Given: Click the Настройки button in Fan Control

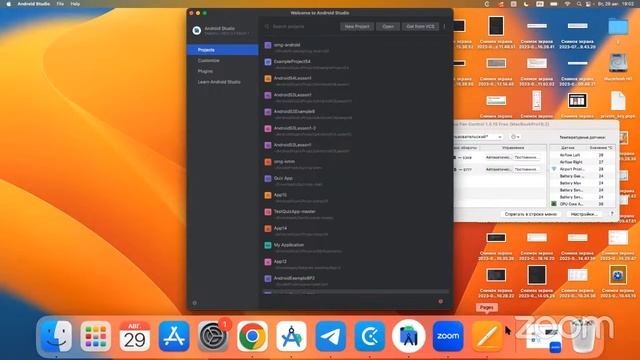Looking at the screenshot, I should [584, 214].
